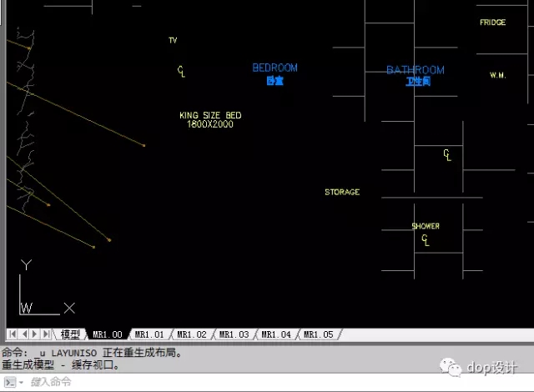
Task: Jump to the last layout tab arrow
Action: (47, 334)
